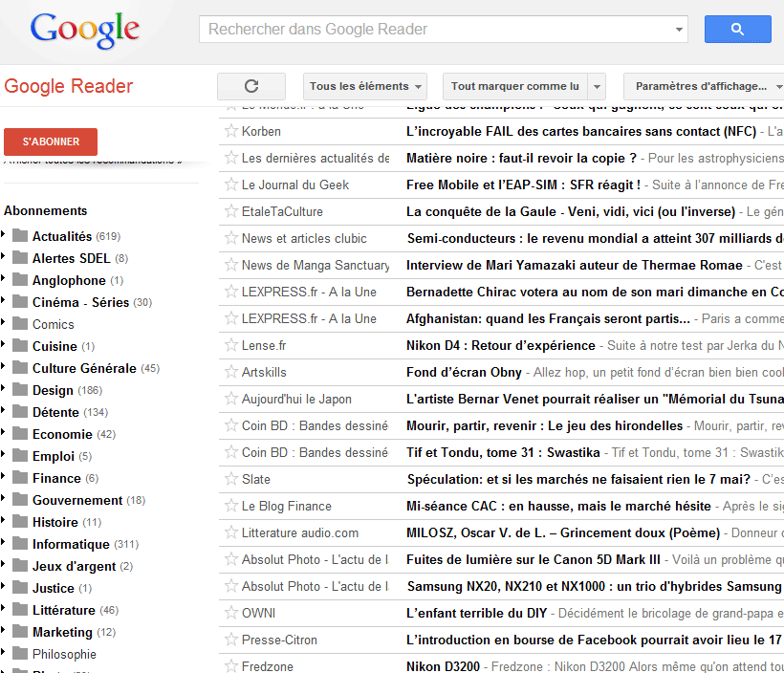Open the Nikon D4 article from Lense.fr

(x=500, y=345)
